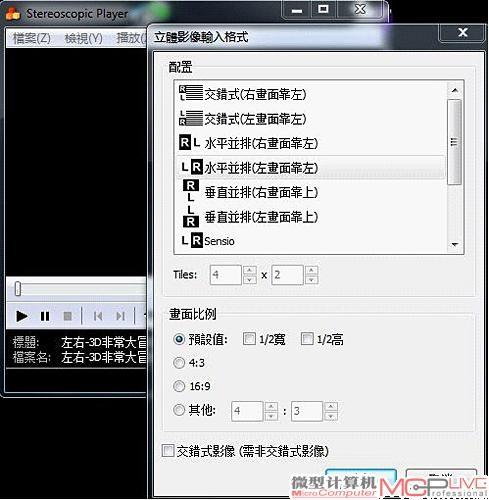Jump to previous chapter in player
The image size is (489, 500).
[x=98, y=316]
